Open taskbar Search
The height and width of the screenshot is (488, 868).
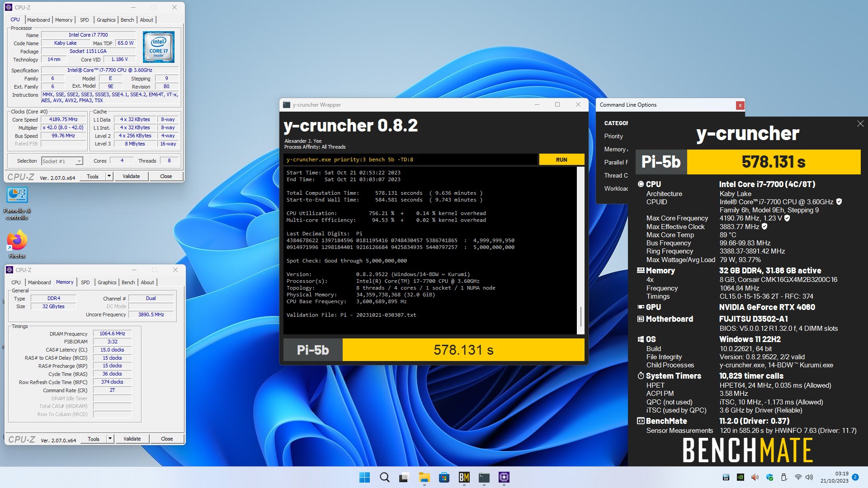(x=384, y=477)
